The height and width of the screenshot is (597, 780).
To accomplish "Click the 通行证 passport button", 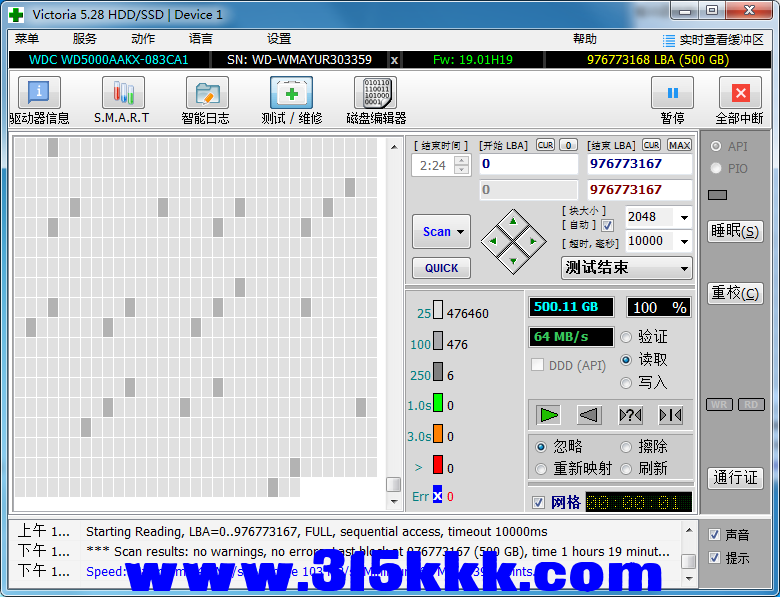I will click(735, 478).
